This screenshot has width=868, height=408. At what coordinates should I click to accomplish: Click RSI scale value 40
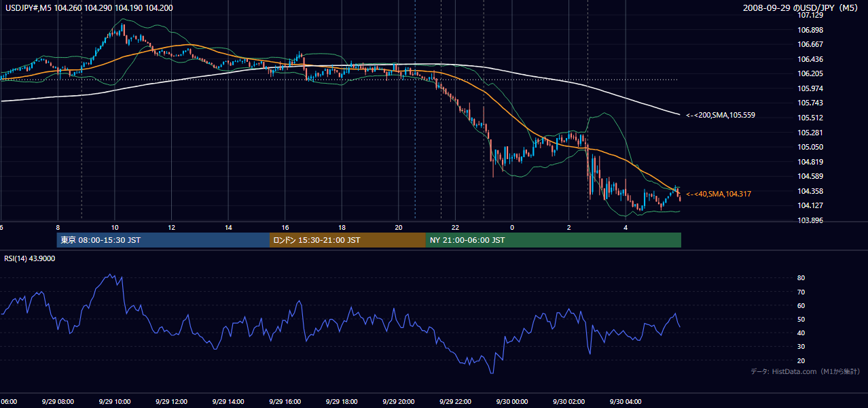(x=801, y=333)
